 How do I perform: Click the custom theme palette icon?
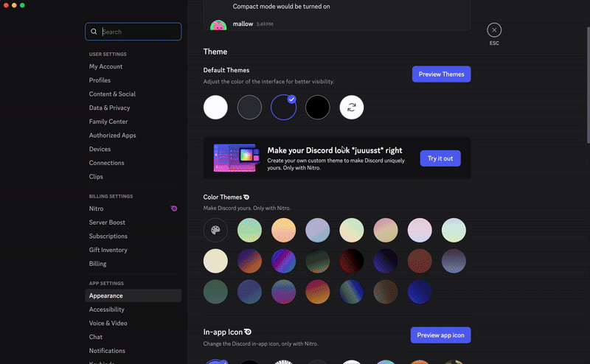coord(215,231)
